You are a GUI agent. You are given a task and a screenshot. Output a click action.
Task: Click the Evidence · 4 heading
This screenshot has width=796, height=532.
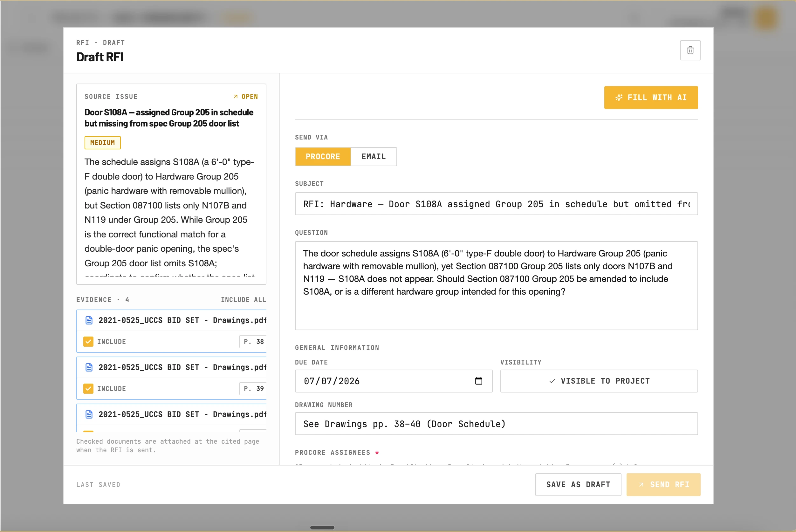pos(102,300)
